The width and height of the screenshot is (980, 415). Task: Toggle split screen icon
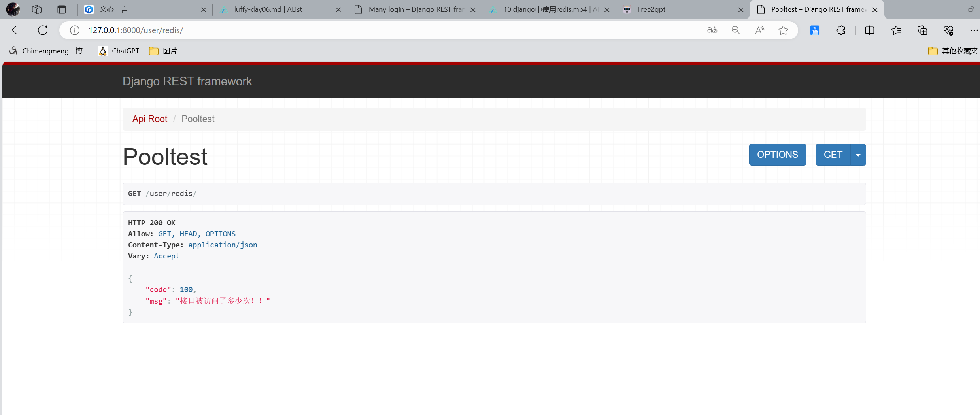tap(869, 30)
